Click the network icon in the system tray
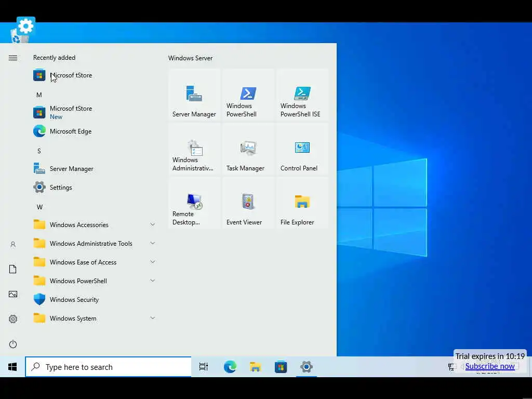This screenshot has height=399, width=532. pyautogui.click(x=451, y=367)
